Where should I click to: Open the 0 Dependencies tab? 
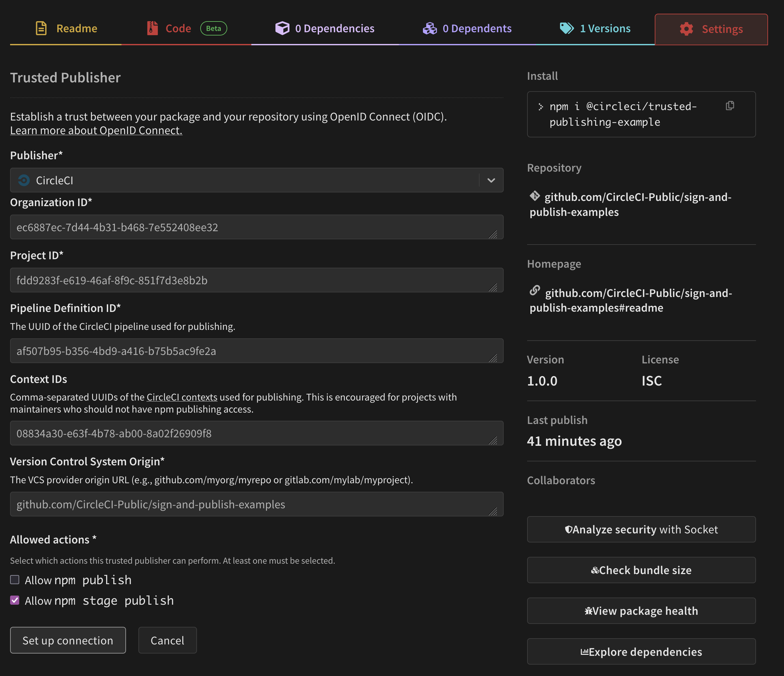point(325,28)
